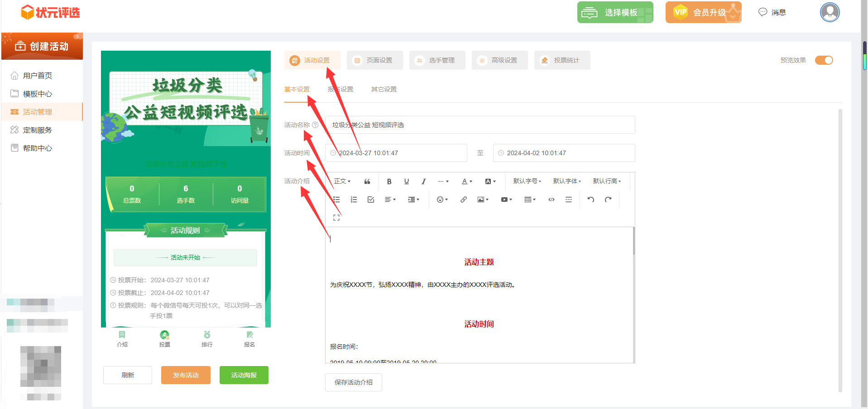Toggle bold formatting in the editor

point(389,181)
